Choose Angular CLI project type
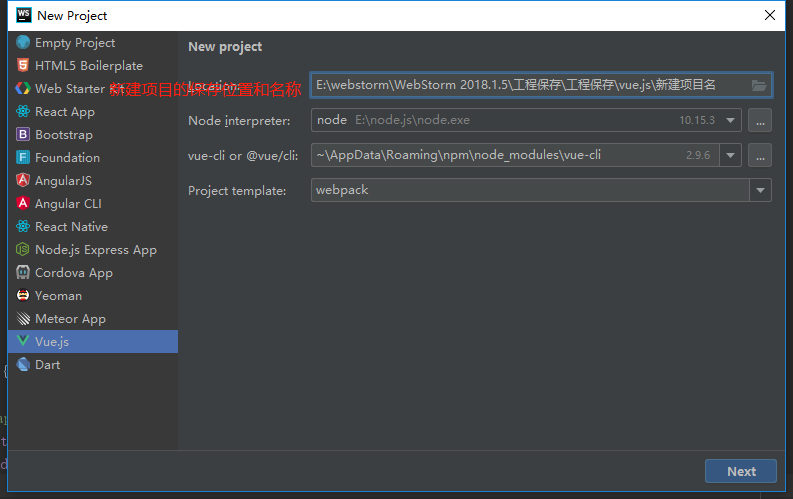Viewport: 793px width, 499px height. tap(93, 204)
